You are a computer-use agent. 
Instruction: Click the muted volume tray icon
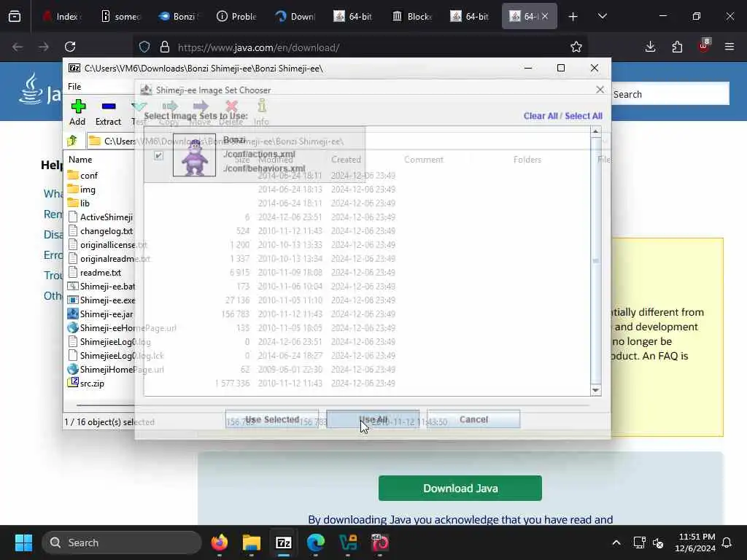(x=659, y=542)
